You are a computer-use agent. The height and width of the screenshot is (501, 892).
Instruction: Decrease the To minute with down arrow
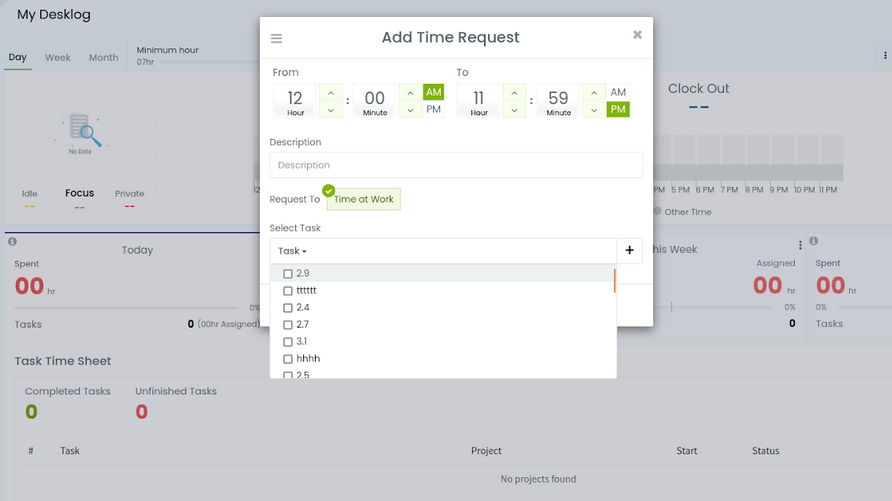click(594, 110)
